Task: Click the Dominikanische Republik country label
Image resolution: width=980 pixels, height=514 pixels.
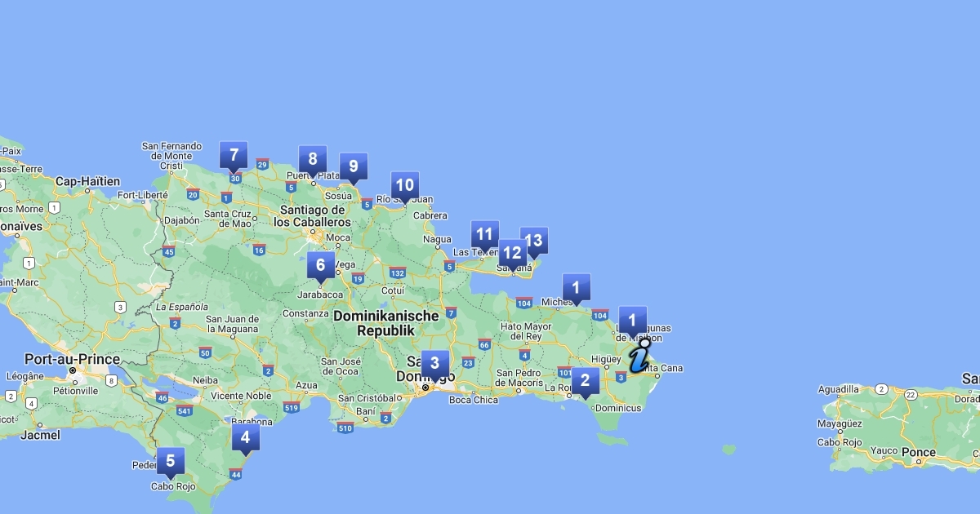Action: (385, 323)
